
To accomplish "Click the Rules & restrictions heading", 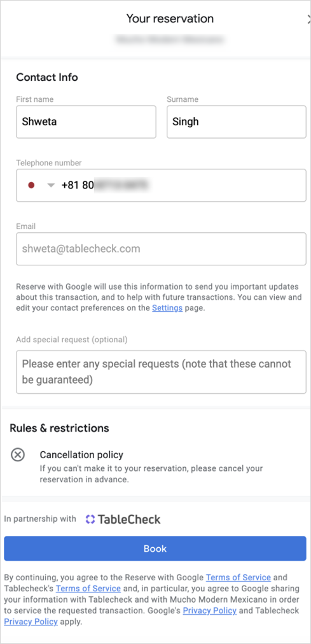I will (x=60, y=428).
